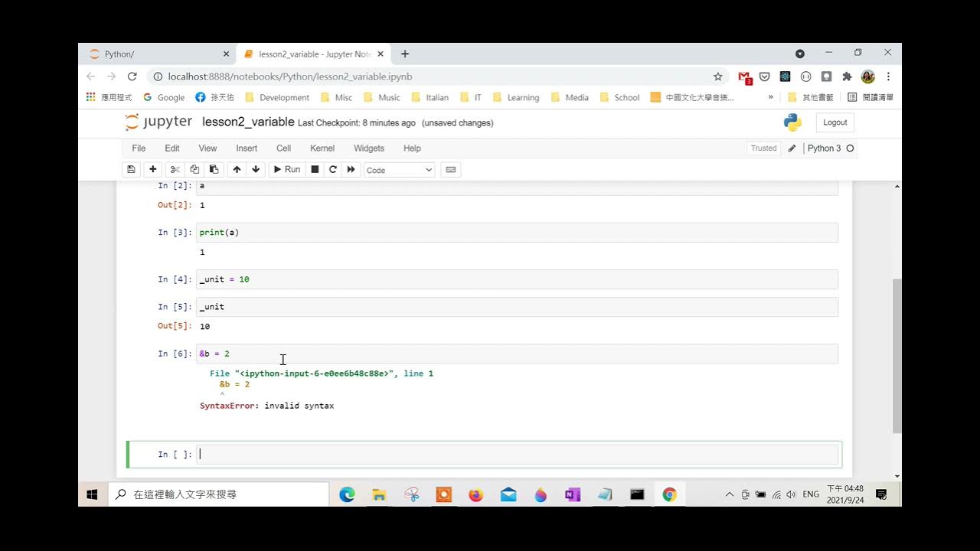Image resolution: width=980 pixels, height=551 pixels.
Task: Paste cells below icon
Action: click(214, 169)
